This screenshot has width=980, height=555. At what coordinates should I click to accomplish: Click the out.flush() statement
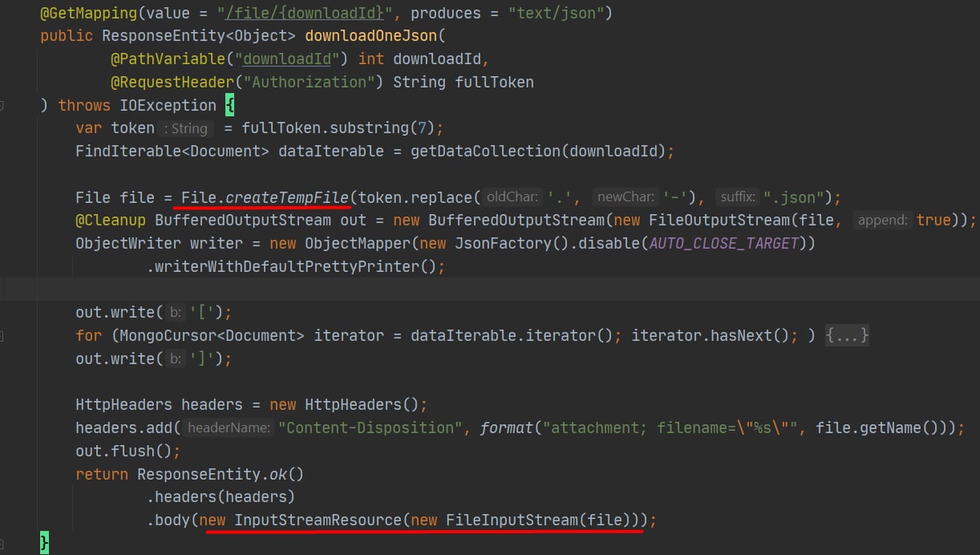[x=128, y=451]
